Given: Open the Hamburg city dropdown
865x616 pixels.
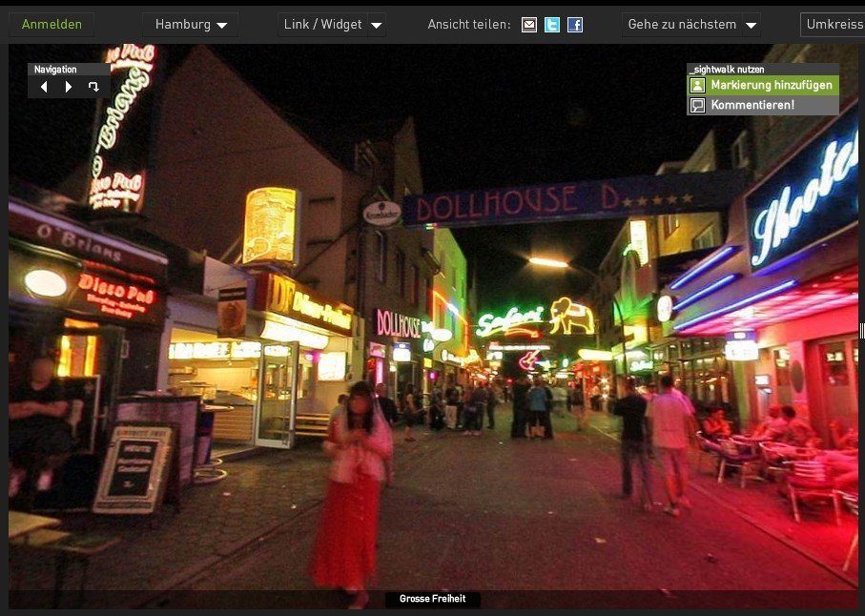Looking at the screenshot, I should (191, 24).
